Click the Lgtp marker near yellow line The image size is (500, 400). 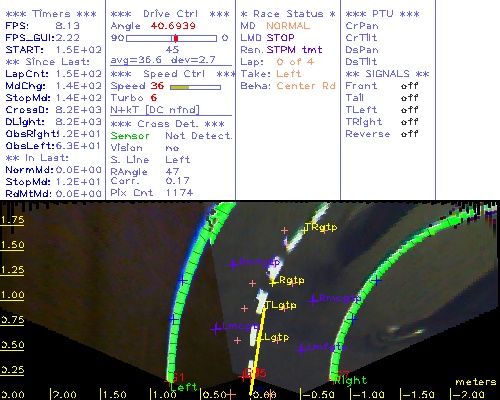pyautogui.click(x=274, y=337)
